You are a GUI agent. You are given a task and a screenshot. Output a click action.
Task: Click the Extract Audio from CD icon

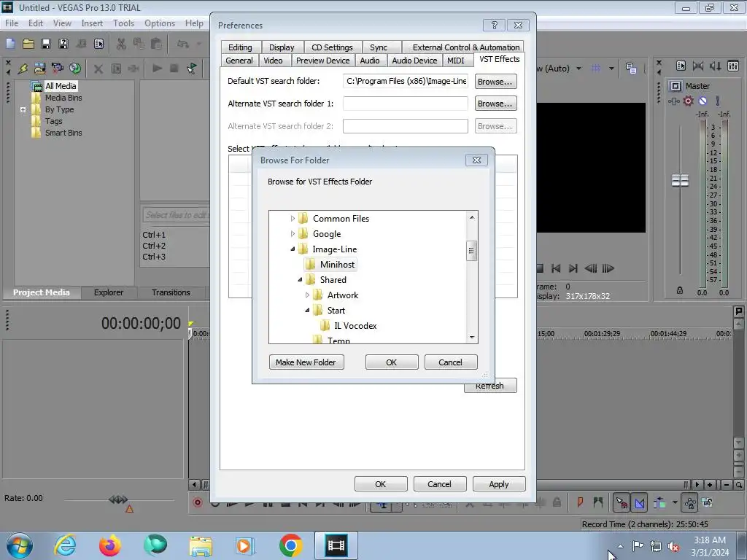[75, 69]
